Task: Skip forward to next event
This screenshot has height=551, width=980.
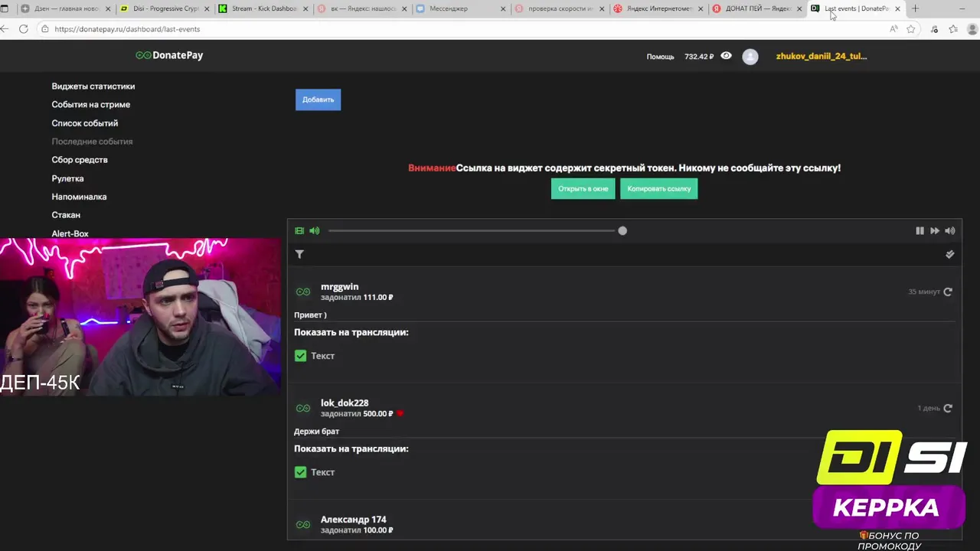Action: (934, 230)
